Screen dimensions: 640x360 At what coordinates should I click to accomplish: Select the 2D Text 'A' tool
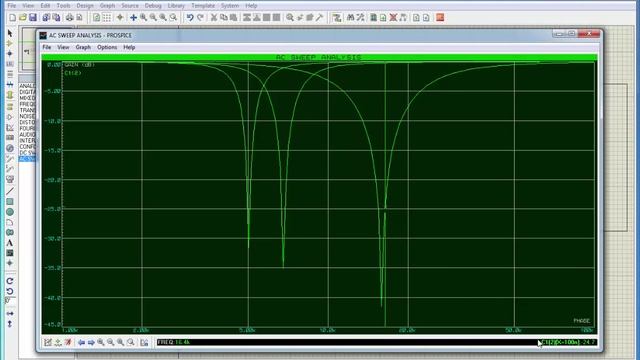(10, 243)
